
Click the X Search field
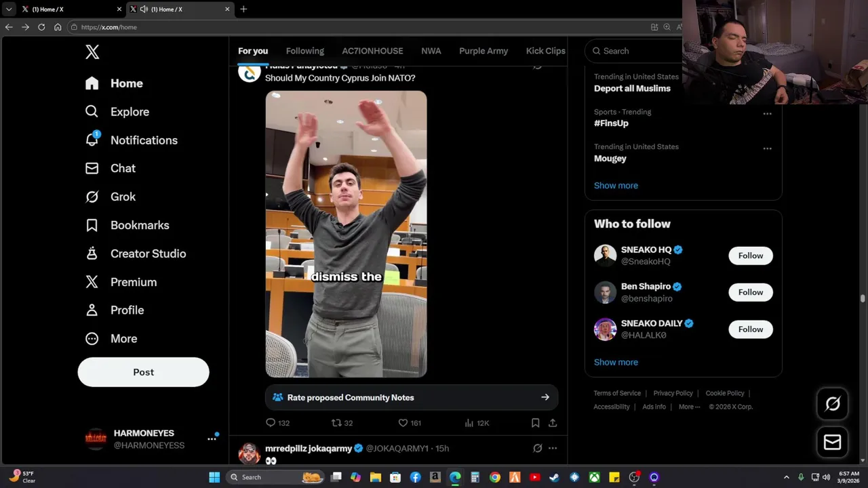pyautogui.click(x=634, y=51)
